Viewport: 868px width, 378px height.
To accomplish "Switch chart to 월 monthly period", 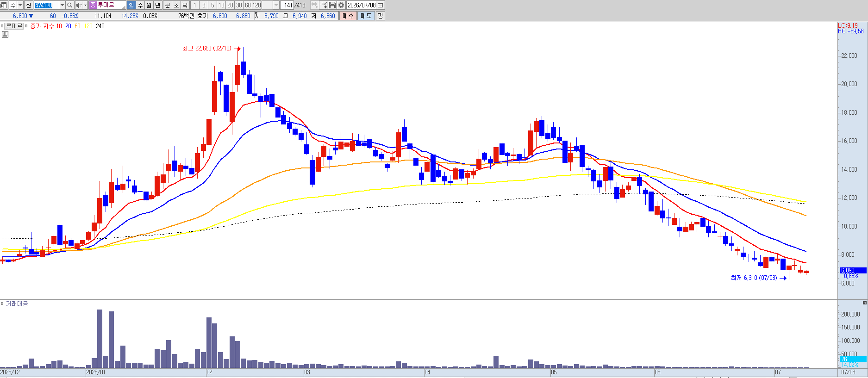I will (149, 5).
